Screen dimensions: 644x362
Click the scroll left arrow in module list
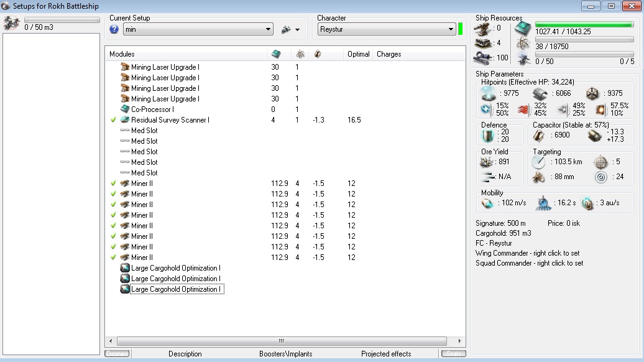pyautogui.click(x=111, y=341)
